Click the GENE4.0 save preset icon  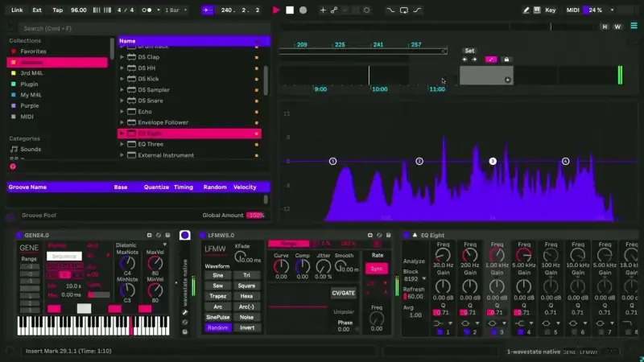tap(167, 235)
